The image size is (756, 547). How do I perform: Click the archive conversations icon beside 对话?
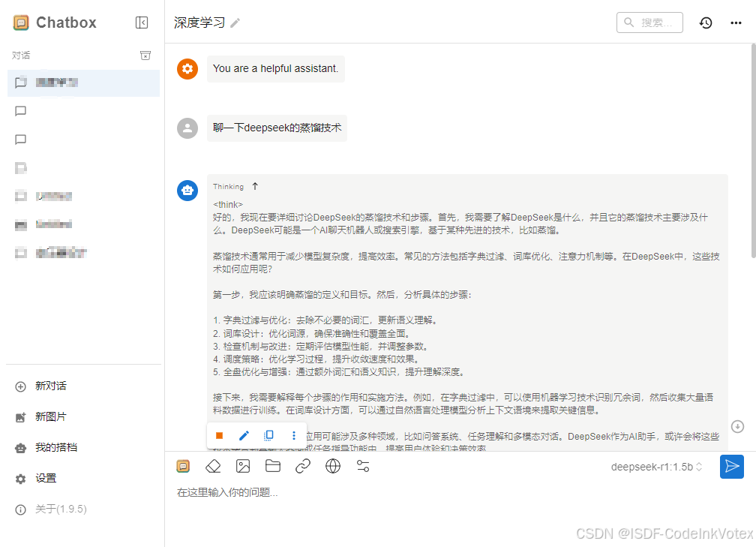(x=145, y=55)
